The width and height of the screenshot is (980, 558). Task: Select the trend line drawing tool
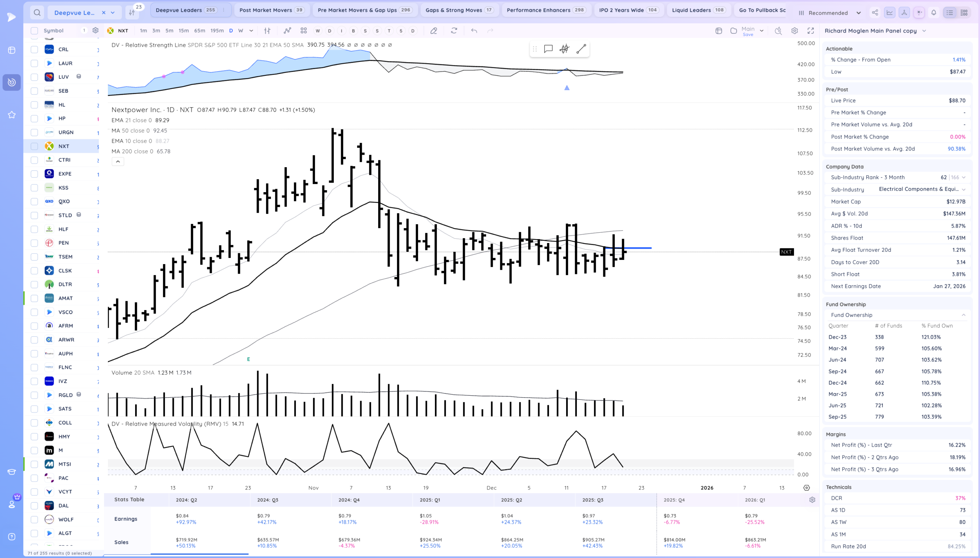[581, 49]
